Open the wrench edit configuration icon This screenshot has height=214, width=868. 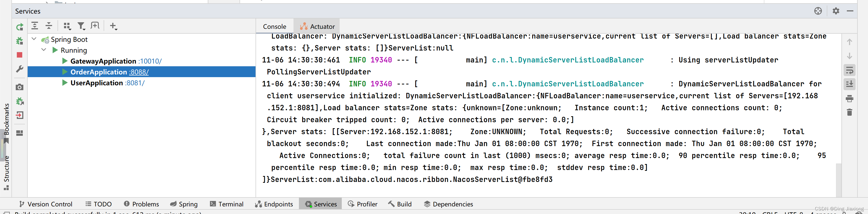20,69
